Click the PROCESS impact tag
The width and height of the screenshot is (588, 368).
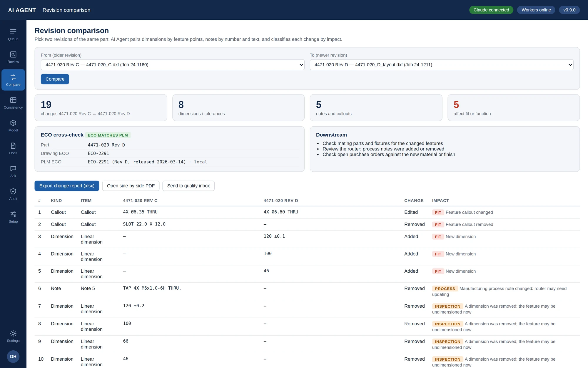(445, 289)
